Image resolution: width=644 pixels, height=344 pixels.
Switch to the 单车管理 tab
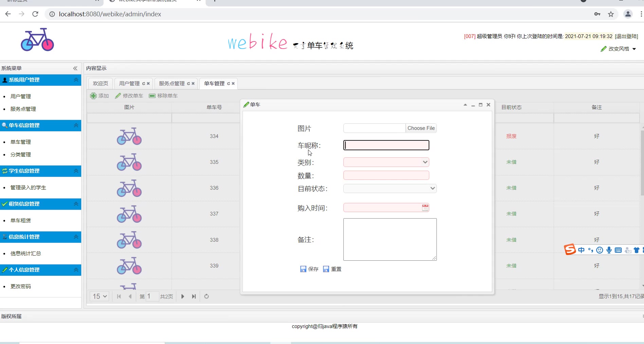(214, 84)
